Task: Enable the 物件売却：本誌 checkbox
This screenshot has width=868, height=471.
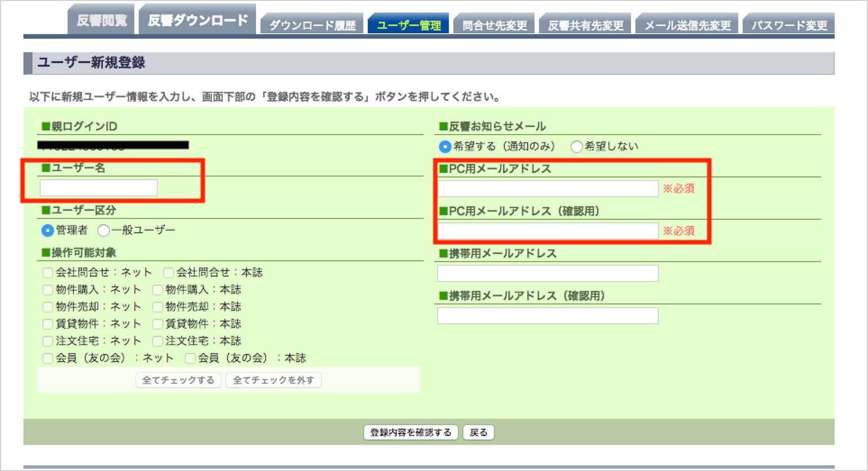Action: pyautogui.click(x=158, y=307)
